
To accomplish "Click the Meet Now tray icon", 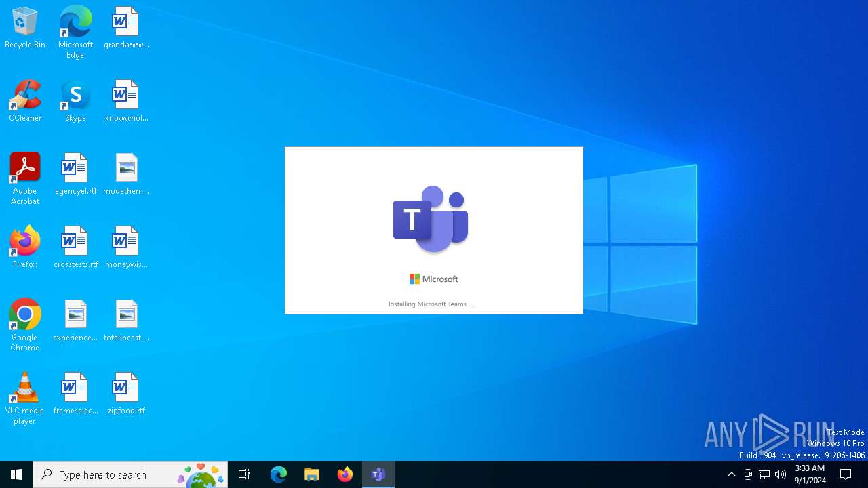I will point(748,474).
